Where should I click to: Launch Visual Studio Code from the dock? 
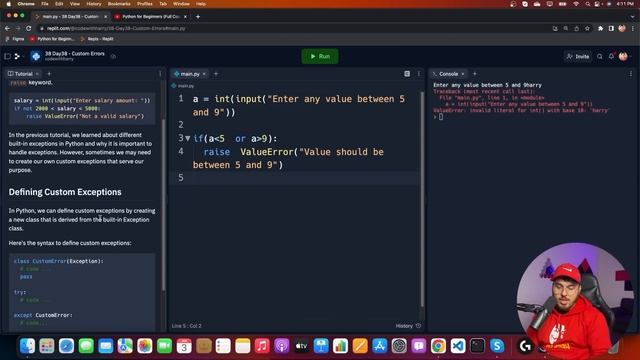pyautogui.click(x=458, y=346)
